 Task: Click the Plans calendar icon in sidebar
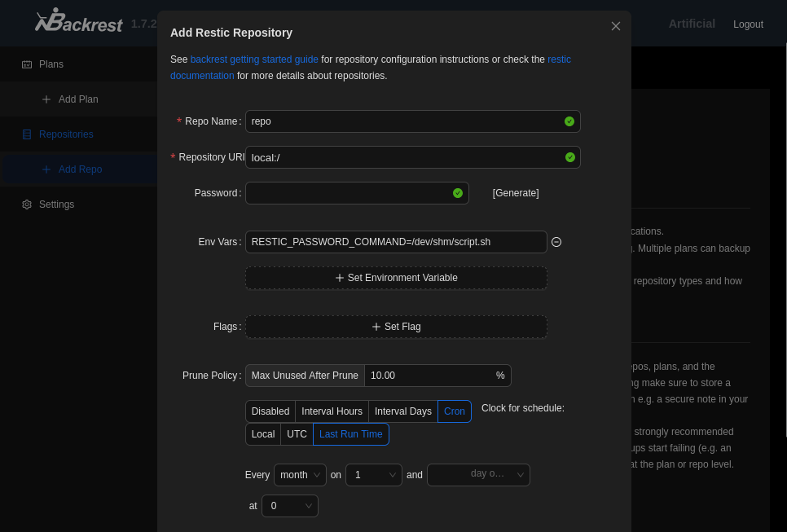click(x=27, y=64)
